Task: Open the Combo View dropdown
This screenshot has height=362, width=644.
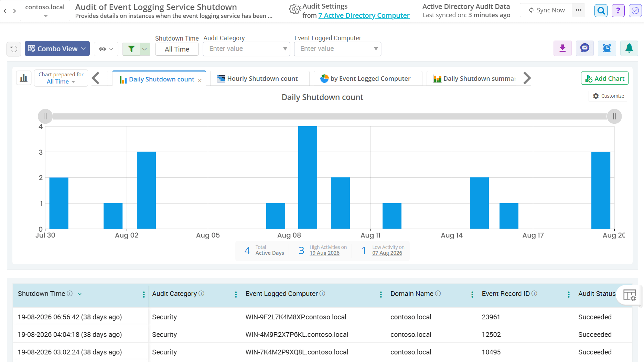Action: tap(57, 48)
